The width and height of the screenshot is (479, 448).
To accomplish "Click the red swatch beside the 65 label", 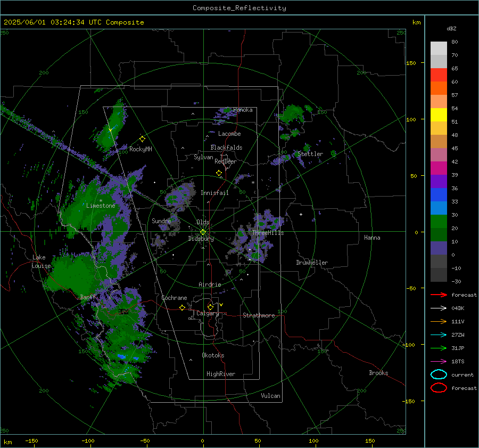I will coord(439,75).
